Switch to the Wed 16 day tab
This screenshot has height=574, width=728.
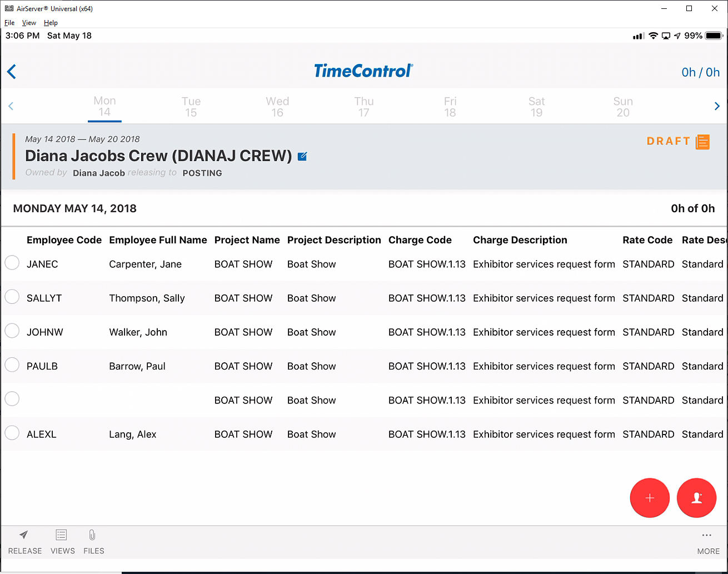[x=277, y=107]
